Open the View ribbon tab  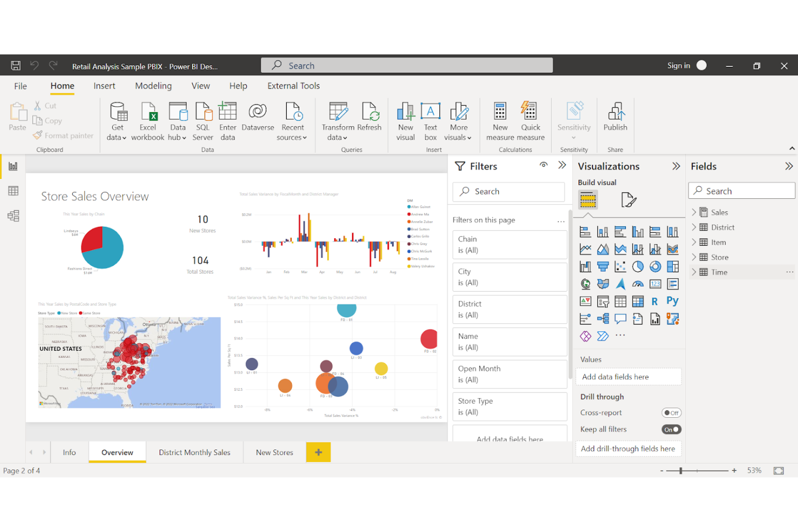[201, 86]
